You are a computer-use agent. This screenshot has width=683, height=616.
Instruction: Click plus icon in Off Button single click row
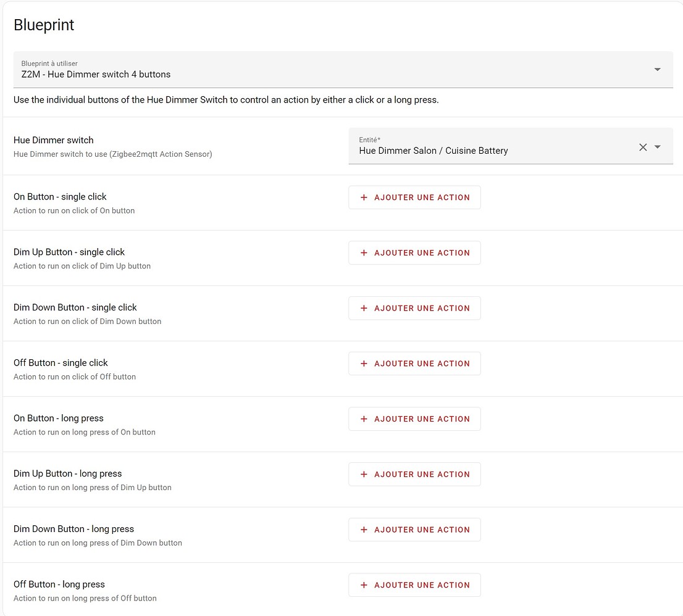click(x=364, y=364)
